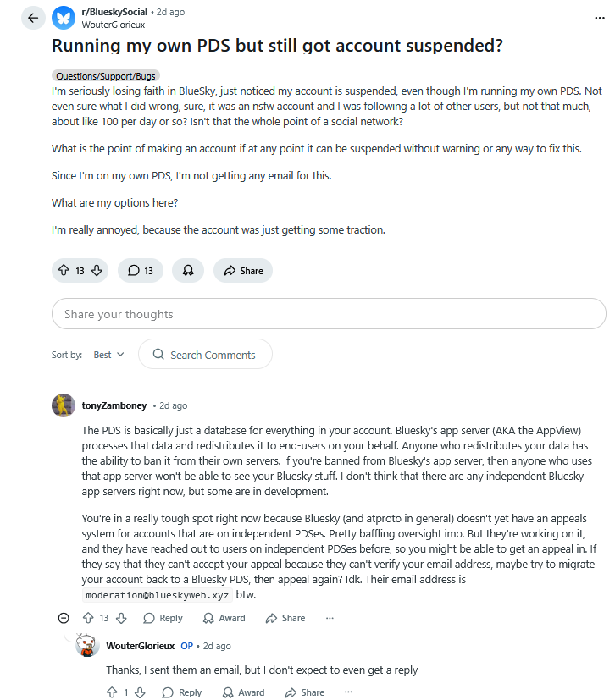
Task: Share the main post
Action: click(x=243, y=271)
